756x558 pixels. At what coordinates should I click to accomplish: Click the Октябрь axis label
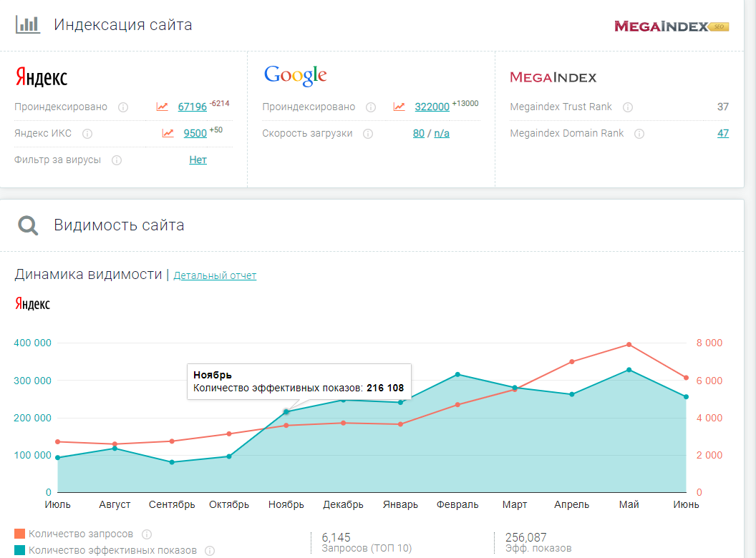[229, 504]
